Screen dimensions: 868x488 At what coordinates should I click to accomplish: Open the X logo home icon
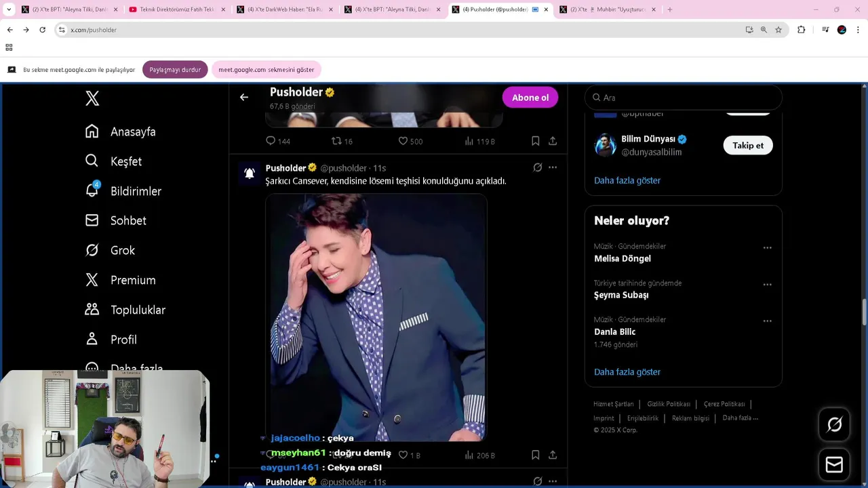pos(92,98)
